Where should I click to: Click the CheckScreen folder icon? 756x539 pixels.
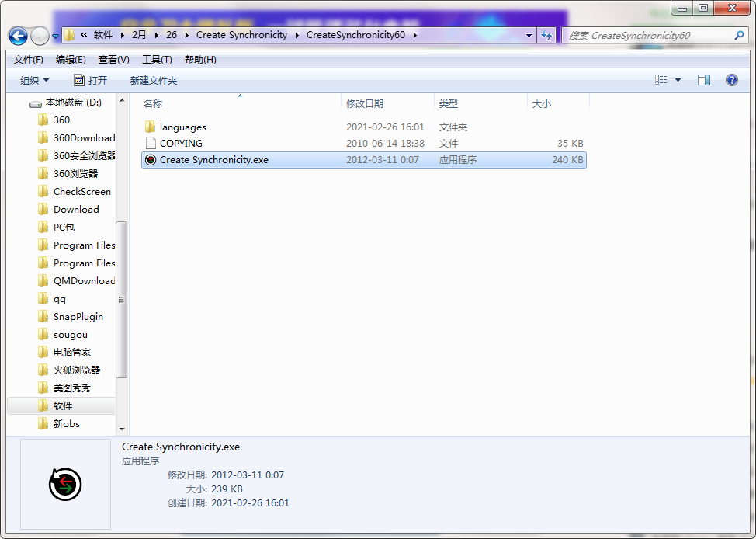(43, 192)
